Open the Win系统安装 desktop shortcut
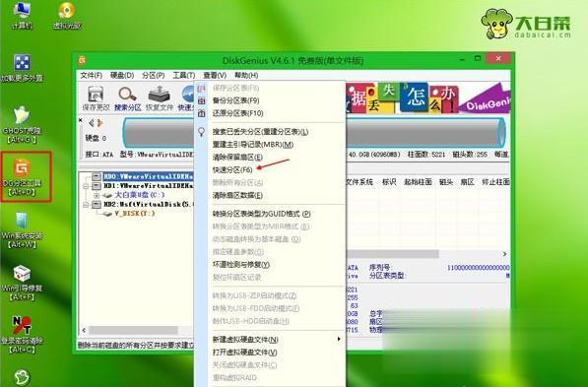Screen dimensions: 588x387 pos(23,230)
